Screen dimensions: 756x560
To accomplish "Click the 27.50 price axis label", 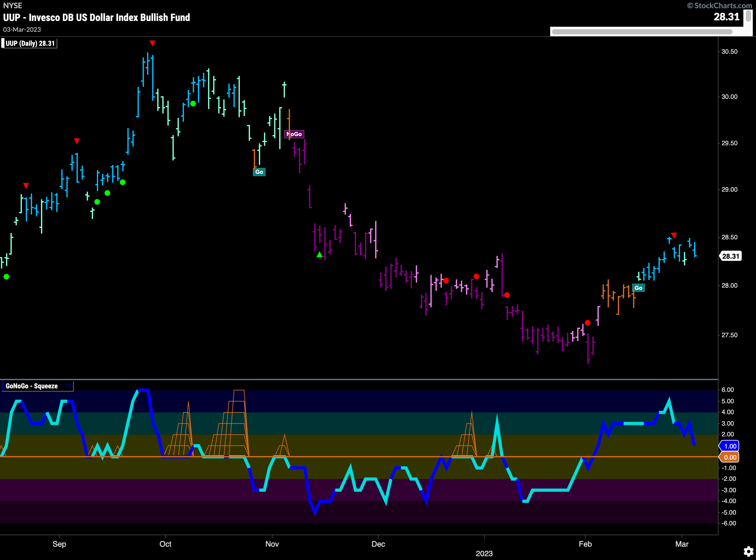I will pyautogui.click(x=729, y=335).
